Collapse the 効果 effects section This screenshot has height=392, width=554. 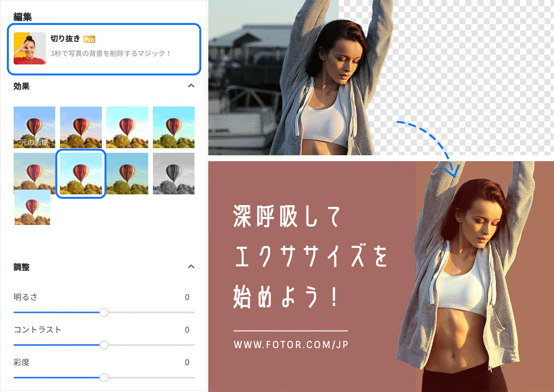point(192,85)
